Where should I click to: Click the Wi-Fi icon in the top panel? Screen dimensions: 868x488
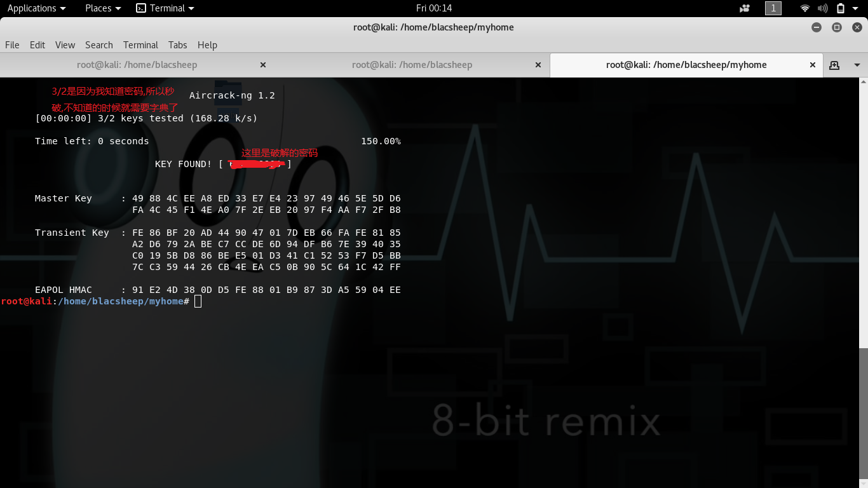coord(805,8)
